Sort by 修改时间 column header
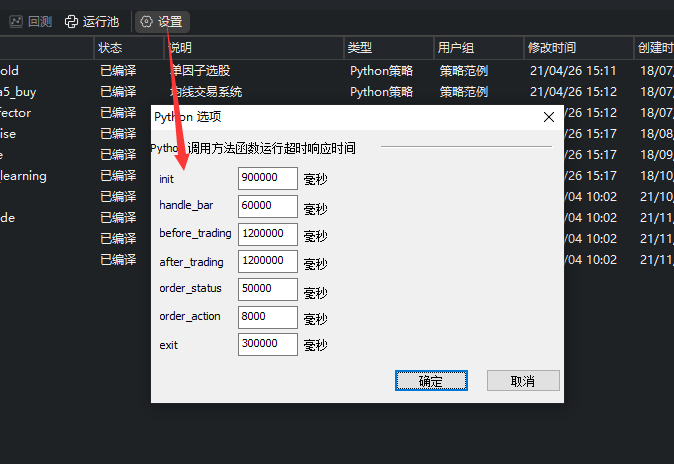The width and height of the screenshot is (674, 464). [x=578, y=48]
